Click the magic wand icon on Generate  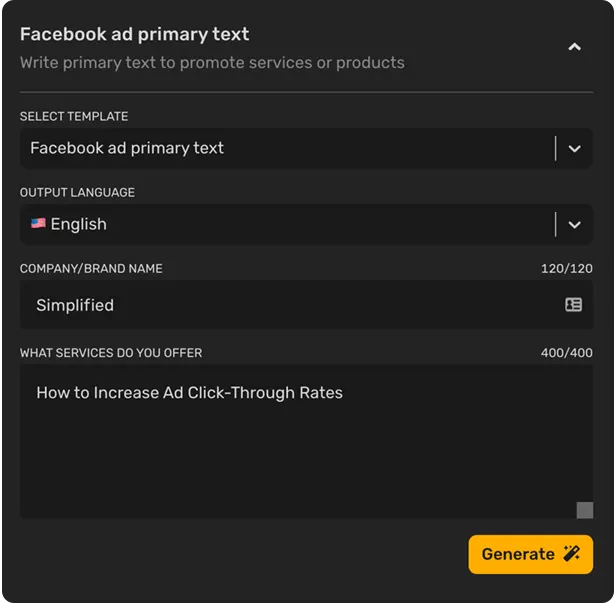572,554
